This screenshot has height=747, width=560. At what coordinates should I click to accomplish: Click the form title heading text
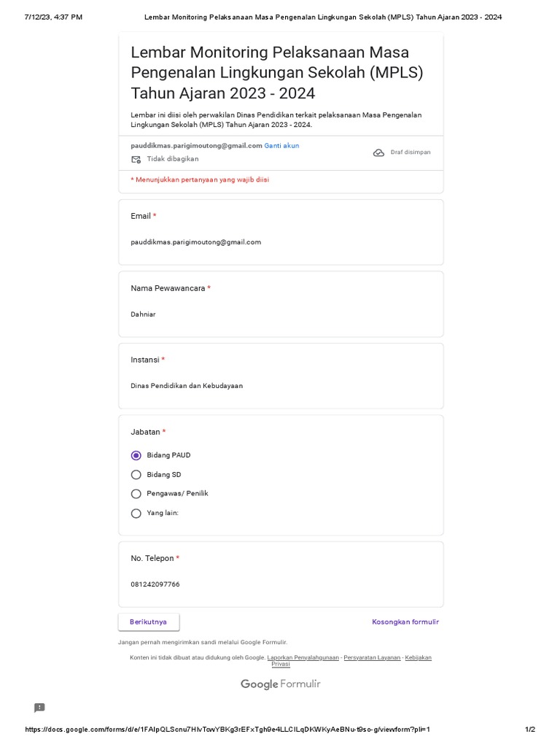point(276,73)
